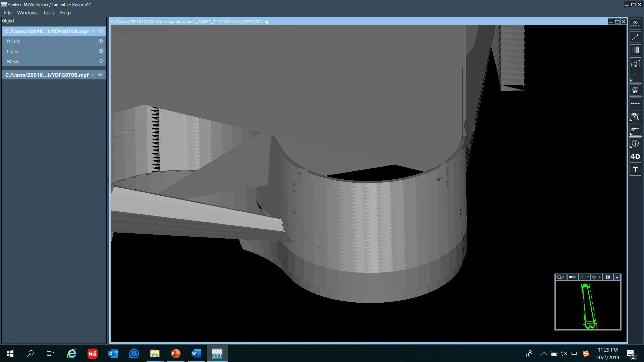Image resolution: width=644 pixels, height=362 pixels.
Task: Open the Windows menu
Action: 27,13
